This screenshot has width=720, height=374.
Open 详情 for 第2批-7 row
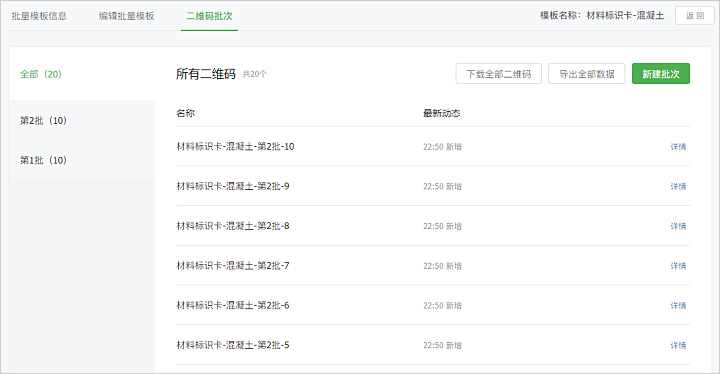(x=678, y=266)
